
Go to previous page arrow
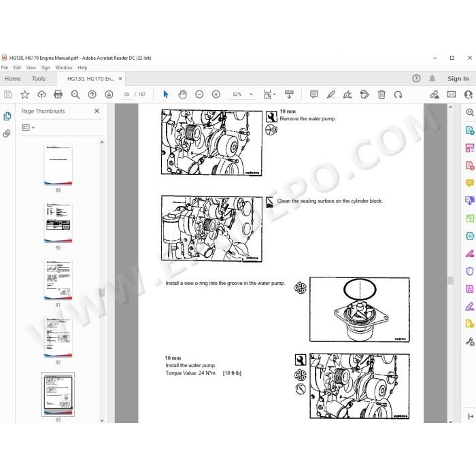[x=92, y=95]
